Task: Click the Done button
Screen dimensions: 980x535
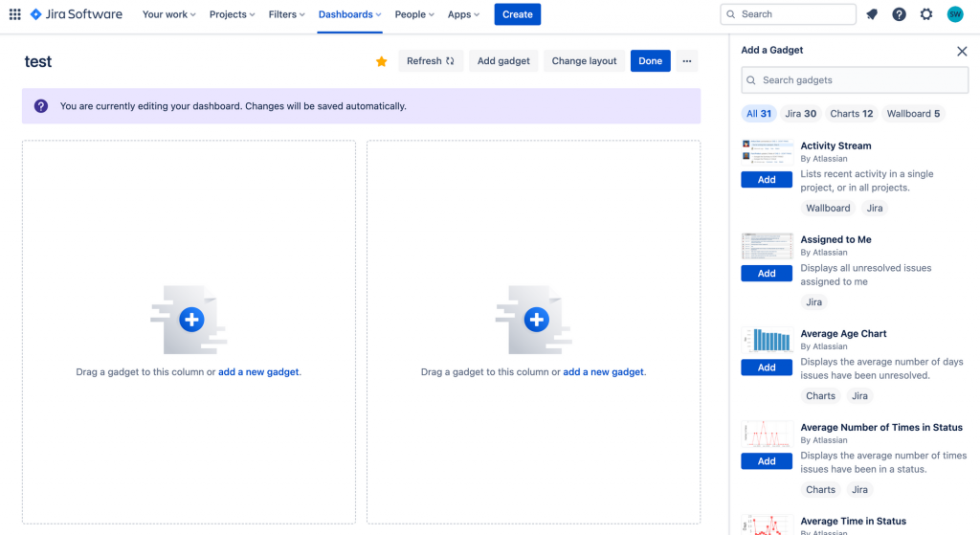Action: (650, 61)
